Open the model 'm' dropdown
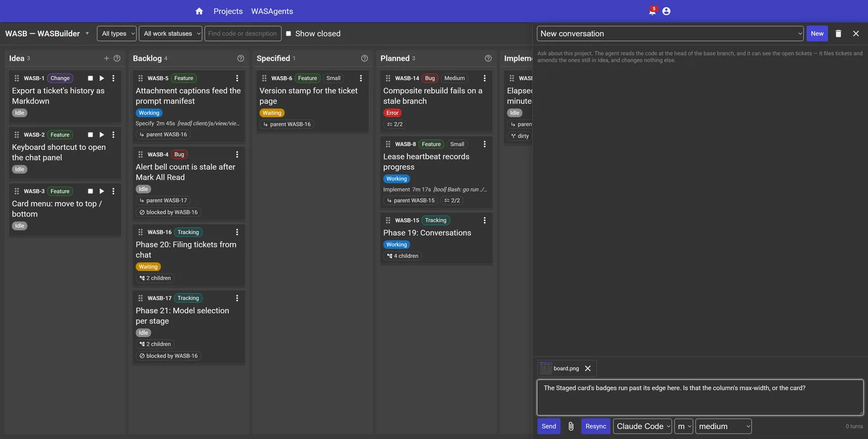The image size is (868, 439). pyautogui.click(x=684, y=427)
